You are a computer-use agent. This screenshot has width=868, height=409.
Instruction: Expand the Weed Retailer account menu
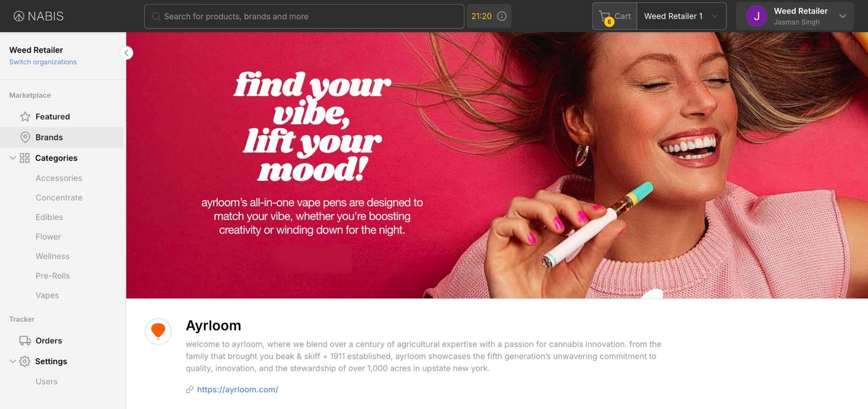click(x=842, y=16)
